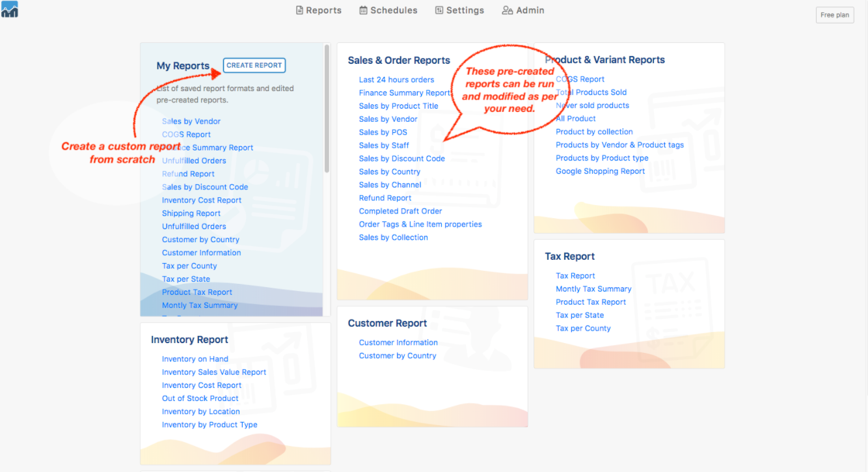This screenshot has height=472, width=868.
Task: Open Inventory Cost Report in Inventory Report panel
Action: click(x=202, y=385)
